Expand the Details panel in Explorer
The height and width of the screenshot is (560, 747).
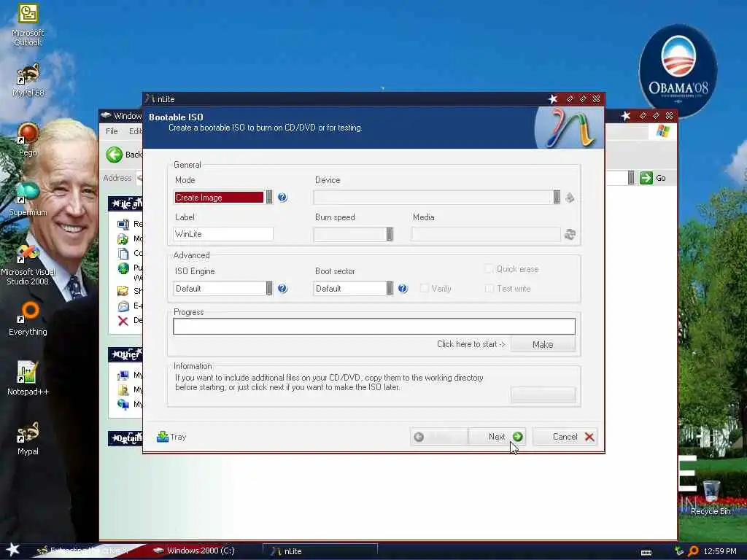[125, 438]
